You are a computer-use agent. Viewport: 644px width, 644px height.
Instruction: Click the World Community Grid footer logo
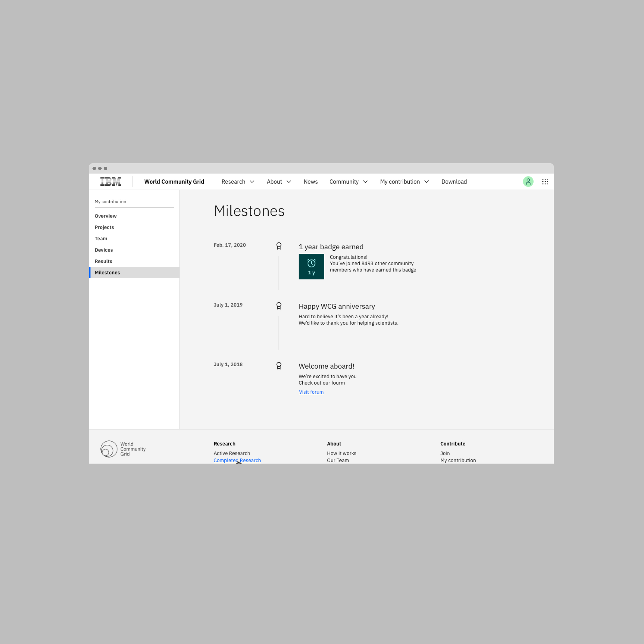click(123, 449)
